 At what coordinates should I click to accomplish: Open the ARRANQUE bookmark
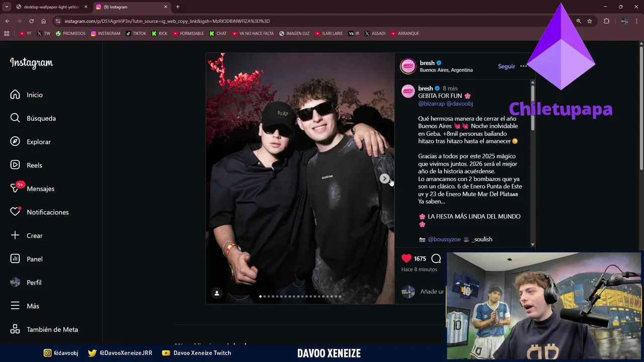[x=405, y=34]
